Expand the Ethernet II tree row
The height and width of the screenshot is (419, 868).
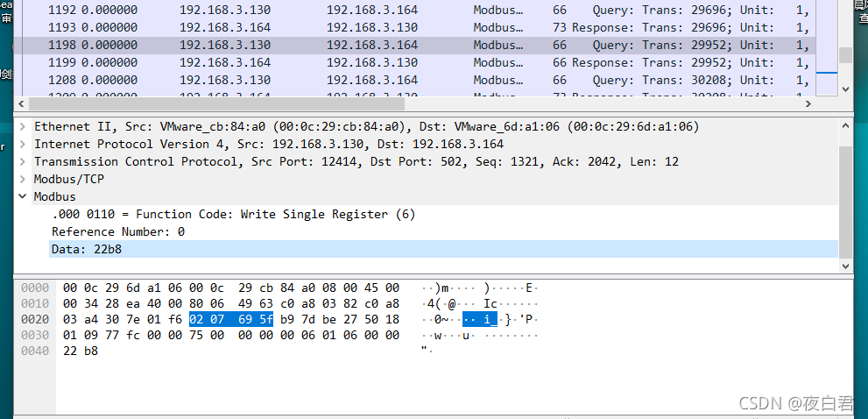[x=23, y=126]
